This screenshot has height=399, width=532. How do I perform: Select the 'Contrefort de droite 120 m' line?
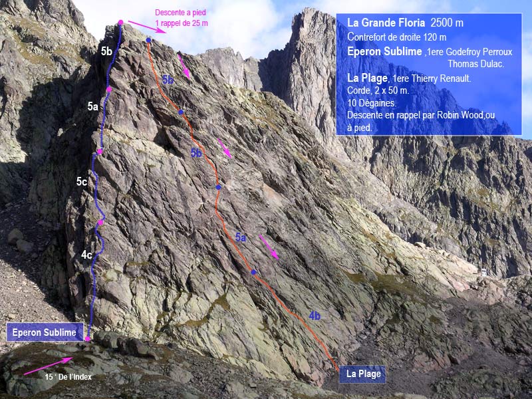[x=396, y=37]
